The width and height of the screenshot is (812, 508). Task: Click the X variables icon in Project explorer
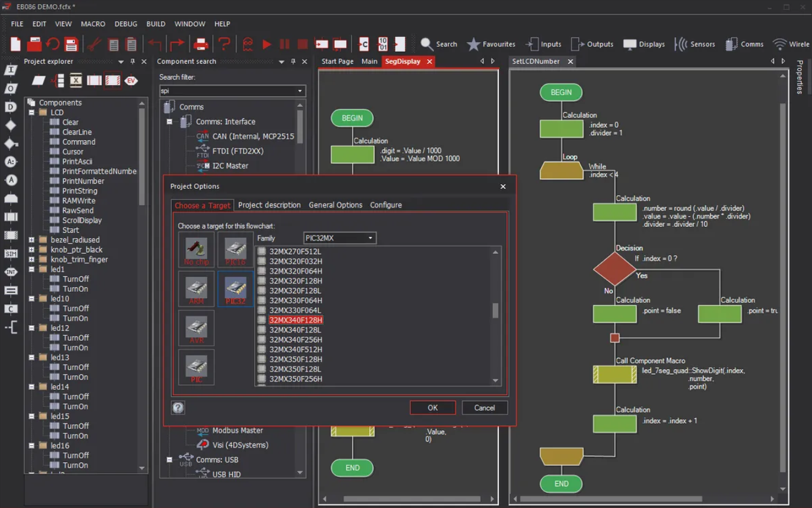click(75, 80)
